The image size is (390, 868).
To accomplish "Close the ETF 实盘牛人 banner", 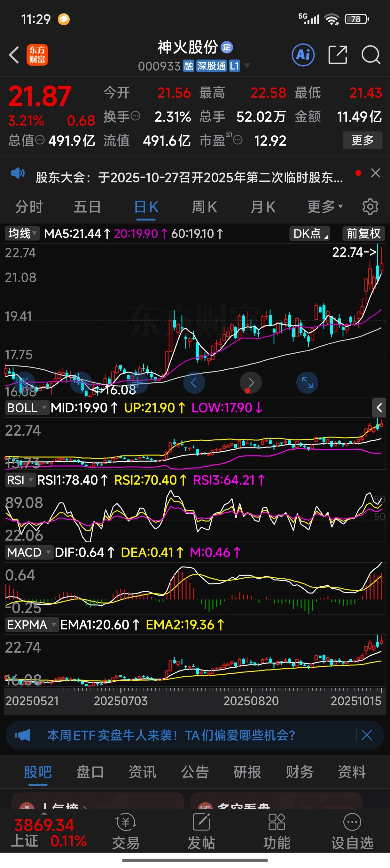I will pos(366,735).
